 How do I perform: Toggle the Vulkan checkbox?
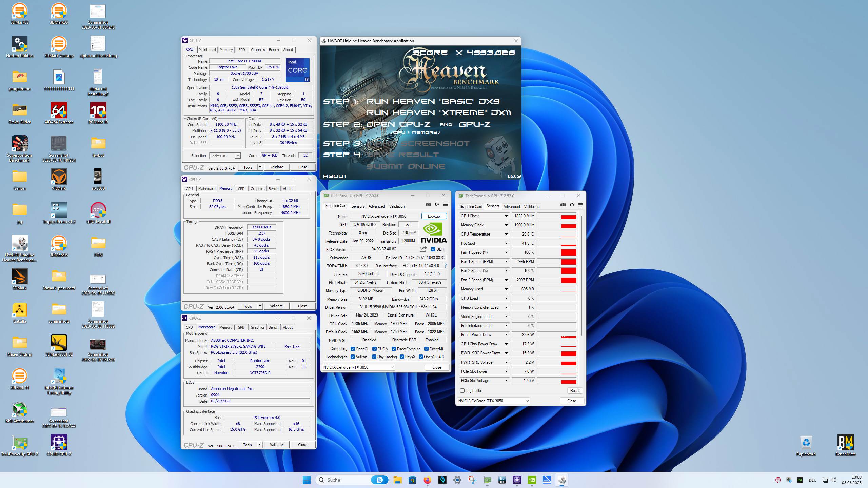tap(353, 357)
